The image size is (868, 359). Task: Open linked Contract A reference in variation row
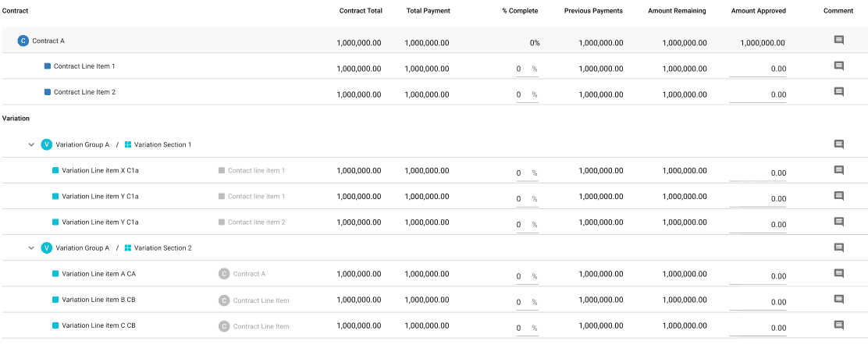249,274
